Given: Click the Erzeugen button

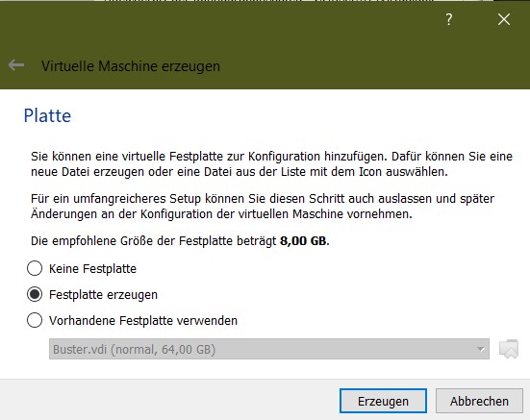Looking at the screenshot, I should click(383, 401).
